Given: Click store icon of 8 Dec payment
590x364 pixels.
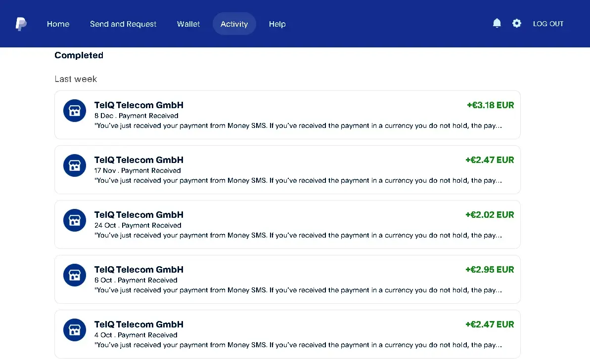Looking at the screenshot, I should pyautogui.click(x=75, y=111).
